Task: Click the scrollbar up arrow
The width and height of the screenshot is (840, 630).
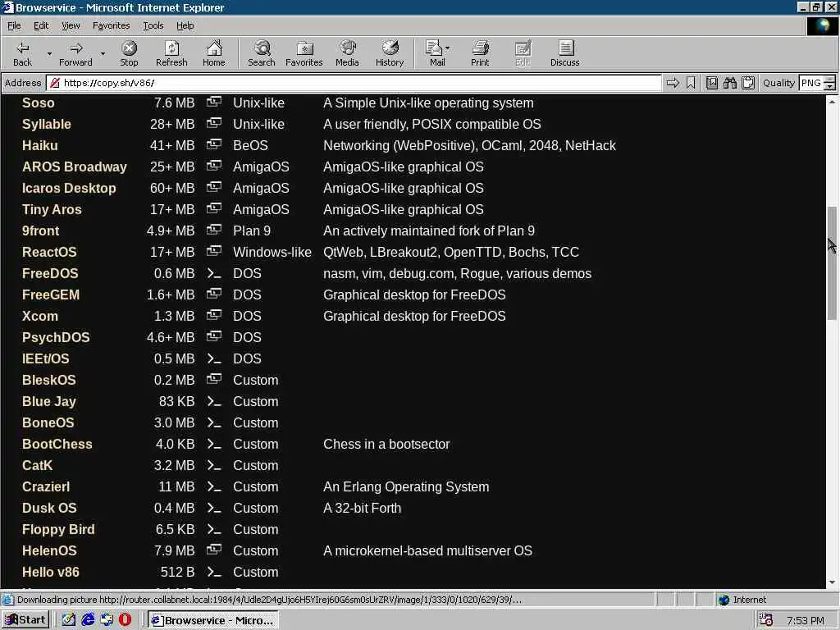Action: [x=832, y=101]
